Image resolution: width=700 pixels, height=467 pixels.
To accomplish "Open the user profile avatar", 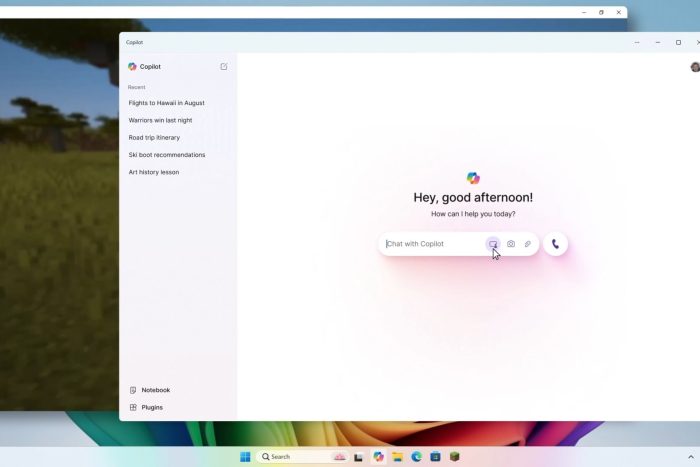I will pyautogui.click(x=695, y=67).
